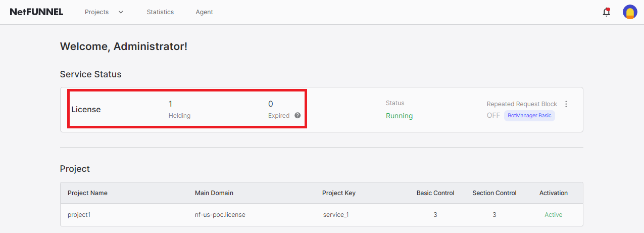Click the Active status of project1
The width and height of the screenshot is (644, 233).
tap(554, 215)
